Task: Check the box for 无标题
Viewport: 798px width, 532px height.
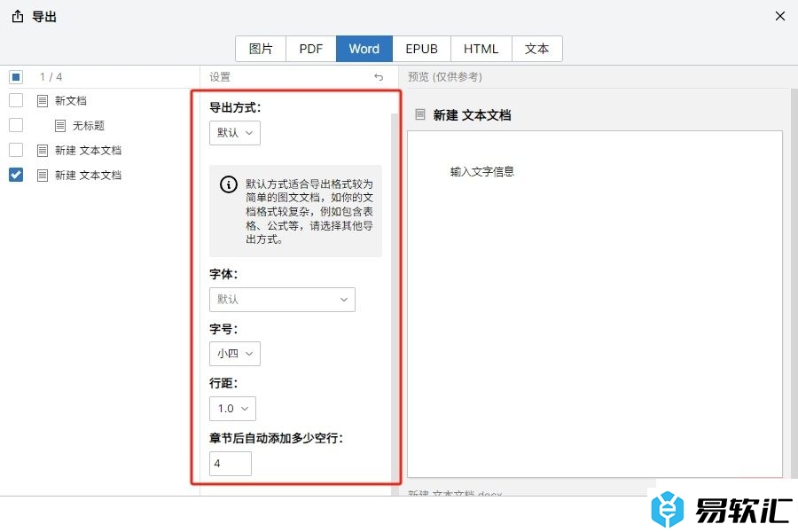Action: [16, 125]
